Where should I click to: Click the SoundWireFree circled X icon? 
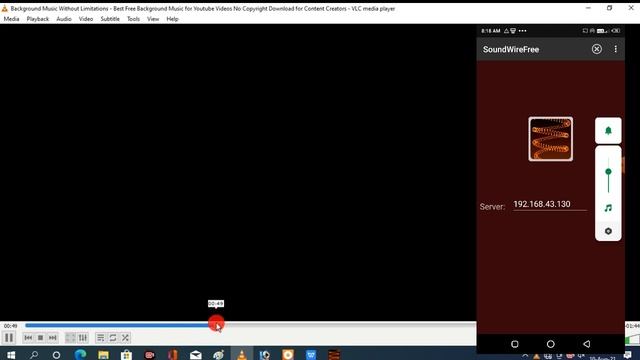(597, 49)
